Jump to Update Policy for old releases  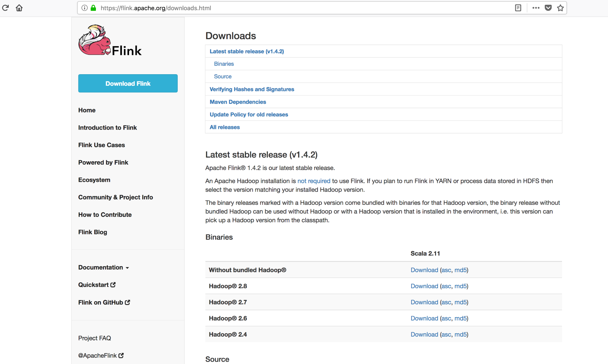[x=249, y=114]
